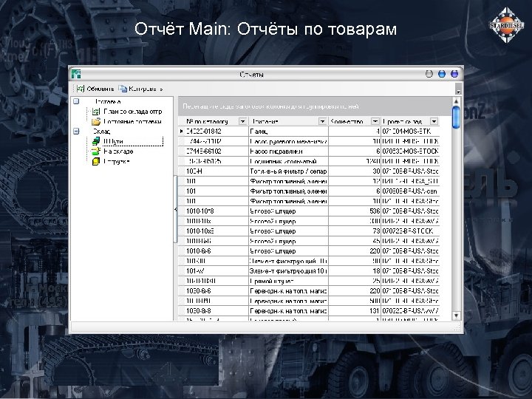Open filter dropdown on second (description) column
This screenshot has height=399, width=532.
coord(322,121)
